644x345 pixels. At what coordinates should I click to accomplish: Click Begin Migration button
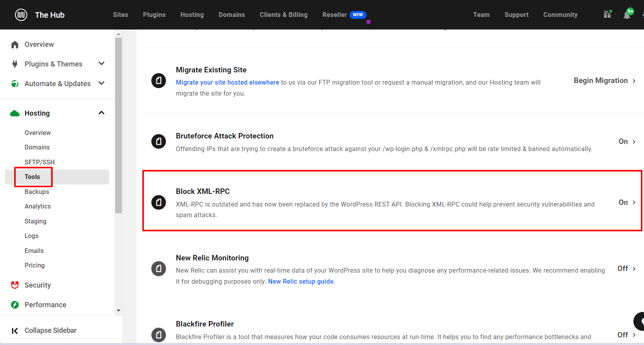(601, 81)
